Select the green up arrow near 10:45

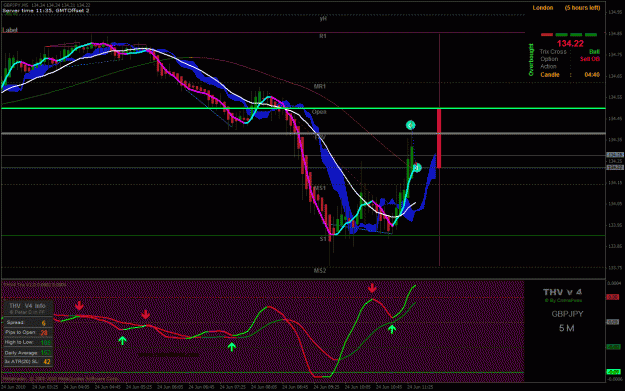coord(392,329)
